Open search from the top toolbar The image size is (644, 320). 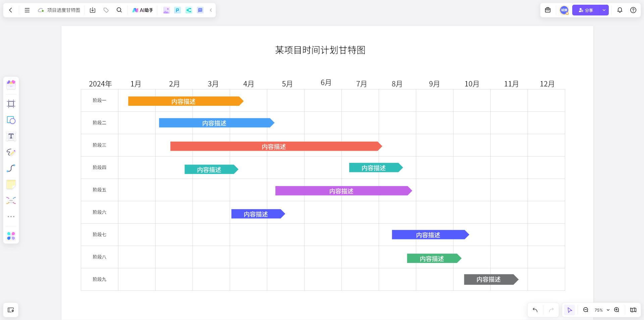tap(119, 10)
